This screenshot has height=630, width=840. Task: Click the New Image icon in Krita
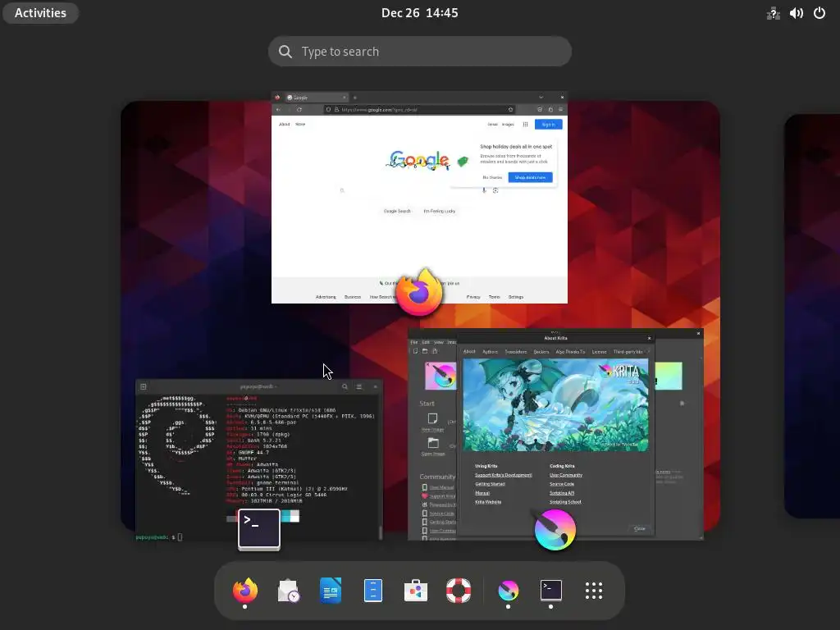coord(433,418)
